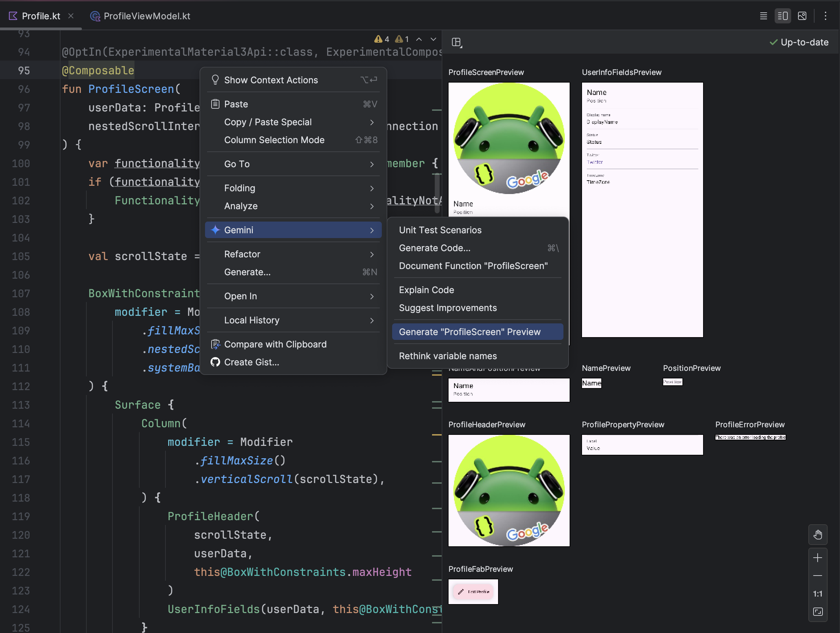The height and width of the screenshot is (633, 840).
Task: Click 'Document Function ProfileScreen'
Action: (x=474, y=265)
